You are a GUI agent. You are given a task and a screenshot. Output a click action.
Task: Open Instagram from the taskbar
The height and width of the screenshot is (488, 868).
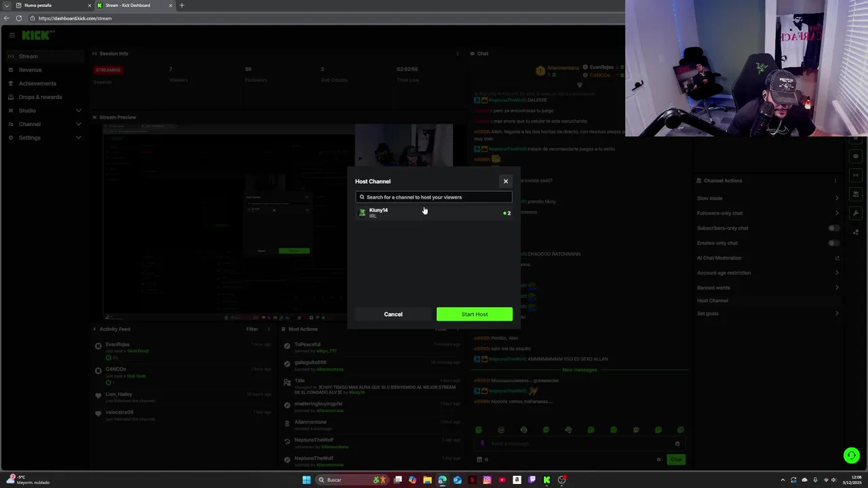(x=487, y=480)
